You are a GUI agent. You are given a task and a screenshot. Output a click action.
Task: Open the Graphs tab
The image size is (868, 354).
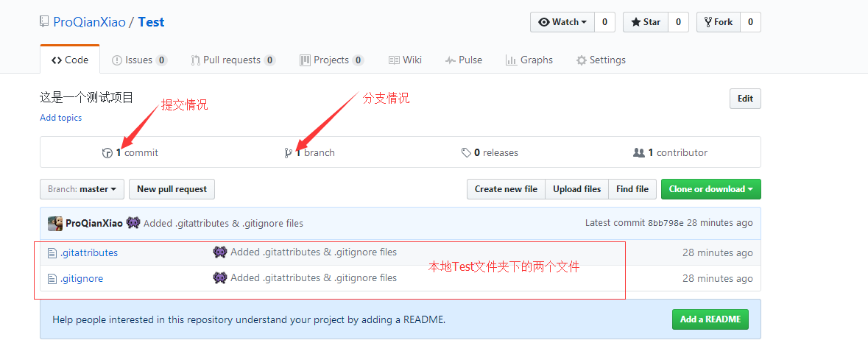tap(529, 60)
